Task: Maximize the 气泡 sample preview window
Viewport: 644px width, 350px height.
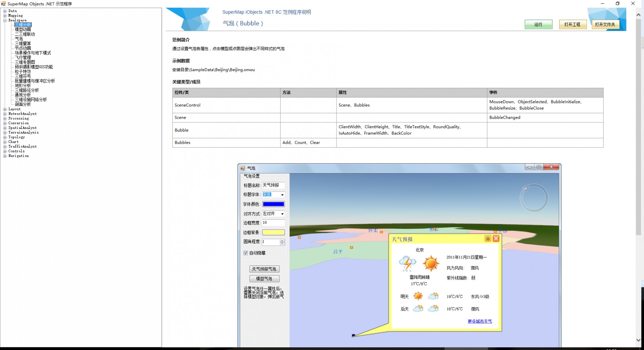Action: pos(539,167)
